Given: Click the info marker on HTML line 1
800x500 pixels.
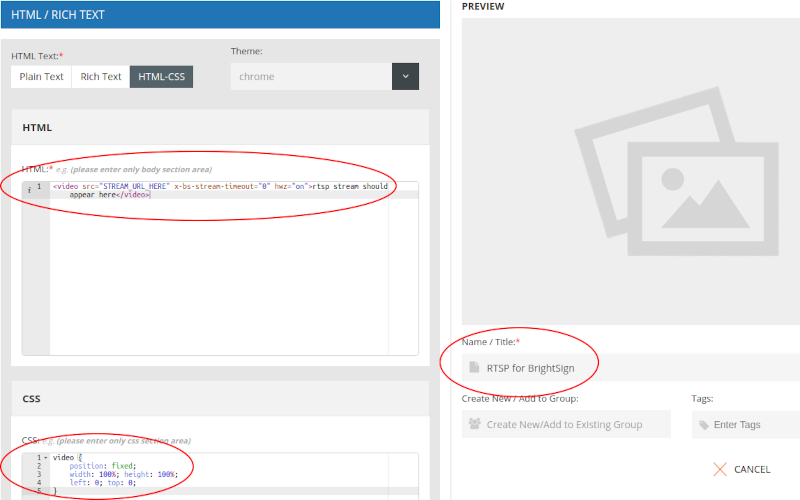Looking at the screenshot, I should point(29,190).
